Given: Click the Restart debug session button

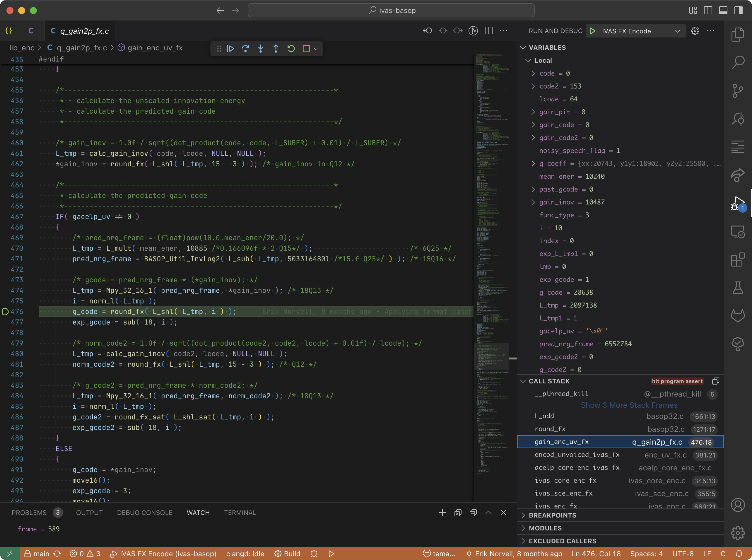Looking at the screenshot, I should 291,49.
